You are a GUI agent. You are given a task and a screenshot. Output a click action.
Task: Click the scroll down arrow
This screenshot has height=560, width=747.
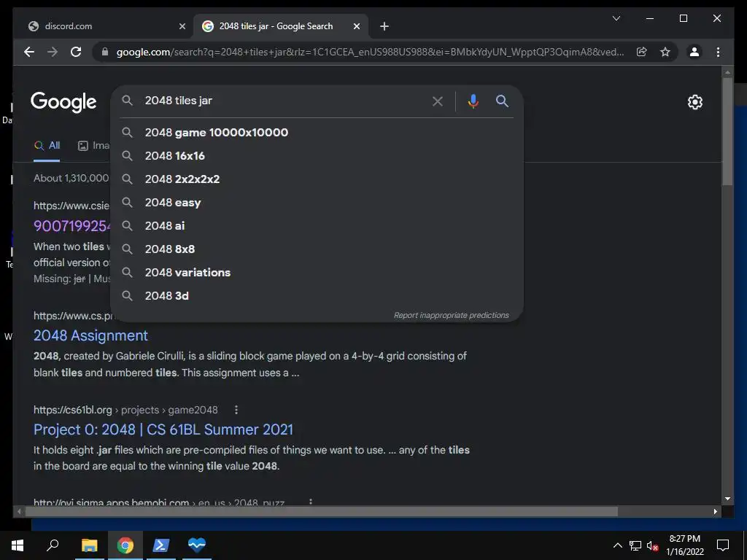pos(727,499)
